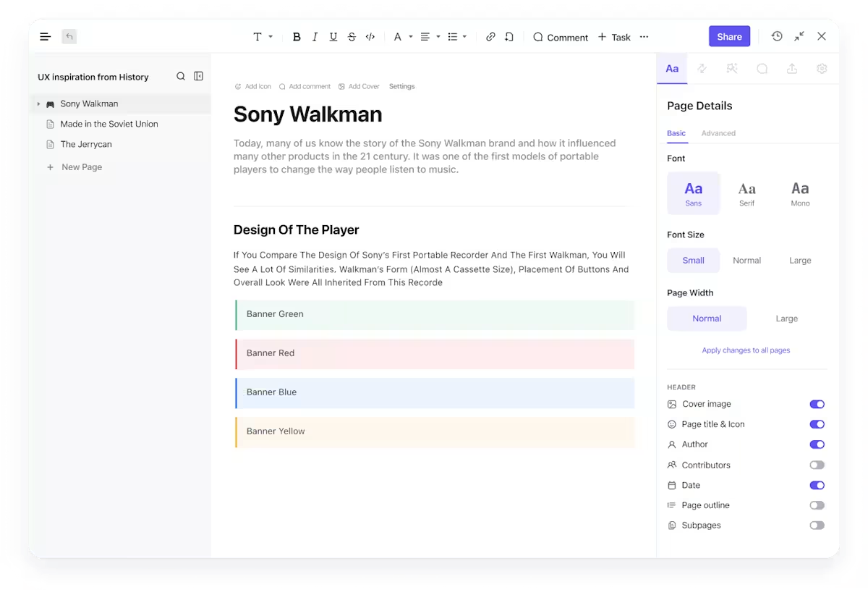Open the text alignment dropdown
Viewport: 868px width, 595px height.
tap(430, 37)
